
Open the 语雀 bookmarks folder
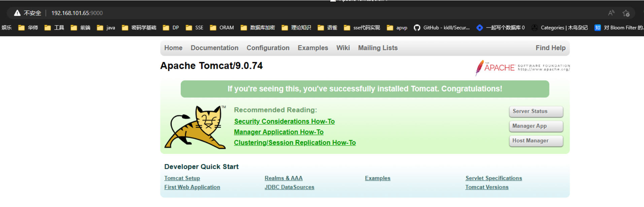[328, 28]
